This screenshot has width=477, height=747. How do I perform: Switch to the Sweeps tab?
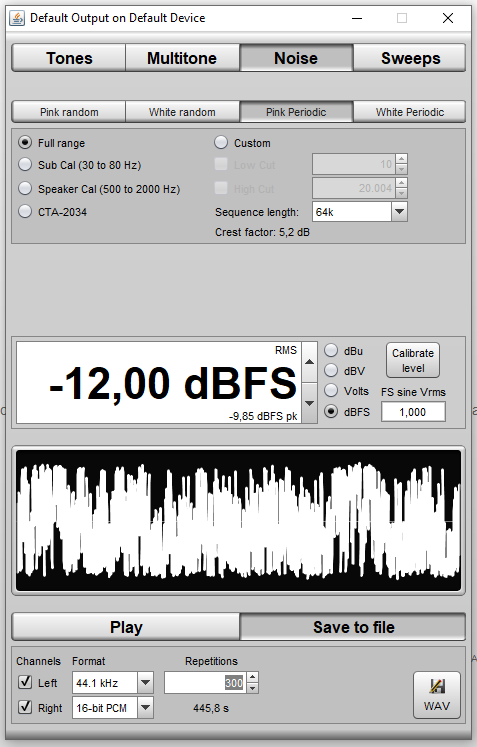[x=410, y=58]
